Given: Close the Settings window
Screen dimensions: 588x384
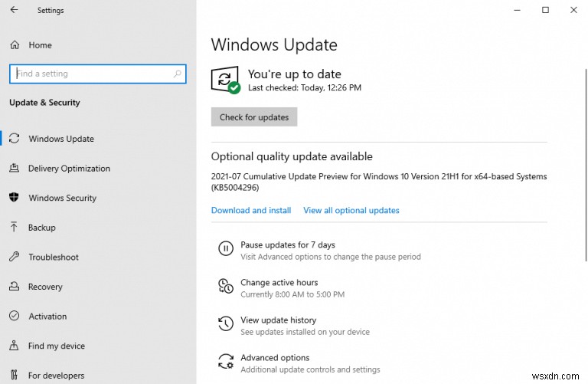Looking at the screenshot, I should tap(573, 10).
